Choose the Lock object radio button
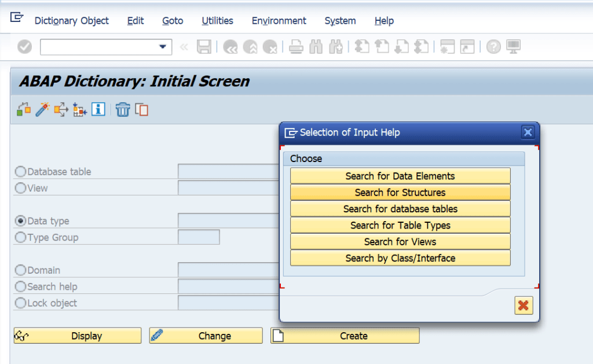Viewport: 593px width, 364px height. click(20, 302)
